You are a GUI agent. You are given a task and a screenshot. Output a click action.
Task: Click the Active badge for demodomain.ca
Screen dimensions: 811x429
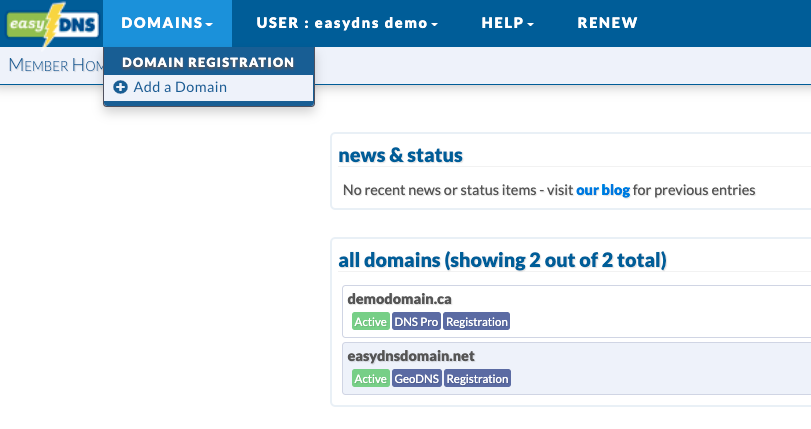pos(370,321)
